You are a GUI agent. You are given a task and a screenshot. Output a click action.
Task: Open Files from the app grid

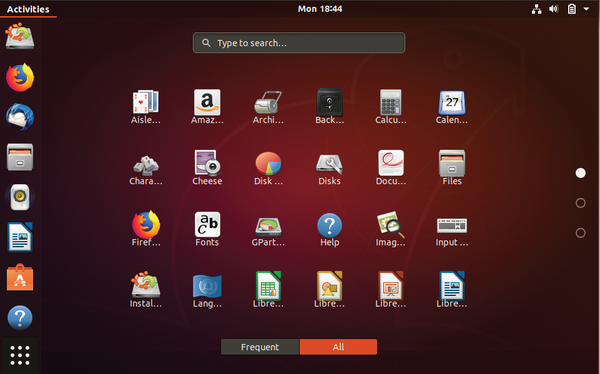[x=452, y=163]
